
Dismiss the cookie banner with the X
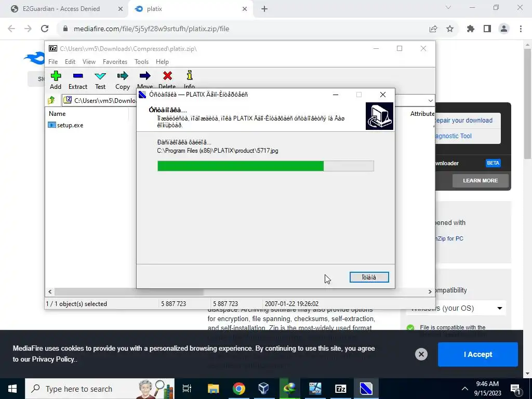[x=421, y=354]
